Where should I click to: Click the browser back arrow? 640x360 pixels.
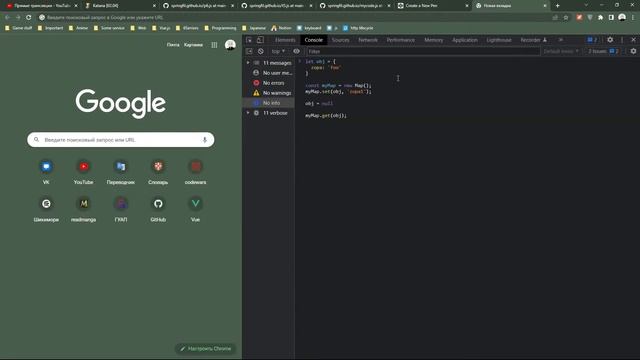tap(7, 18)
